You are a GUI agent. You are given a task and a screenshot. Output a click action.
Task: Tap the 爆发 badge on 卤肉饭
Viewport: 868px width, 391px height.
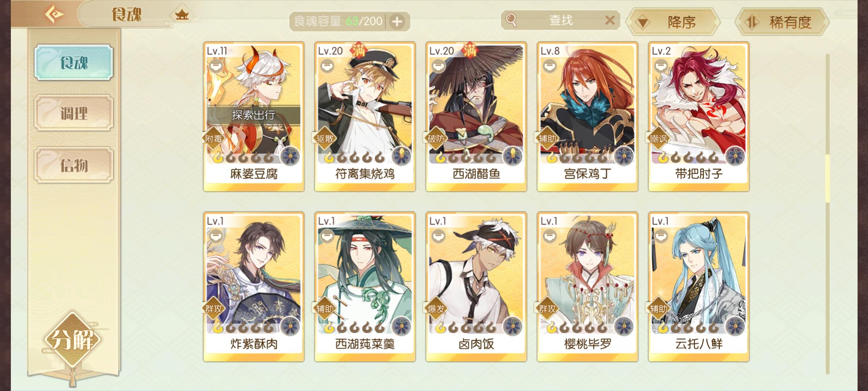pos(435,308)
